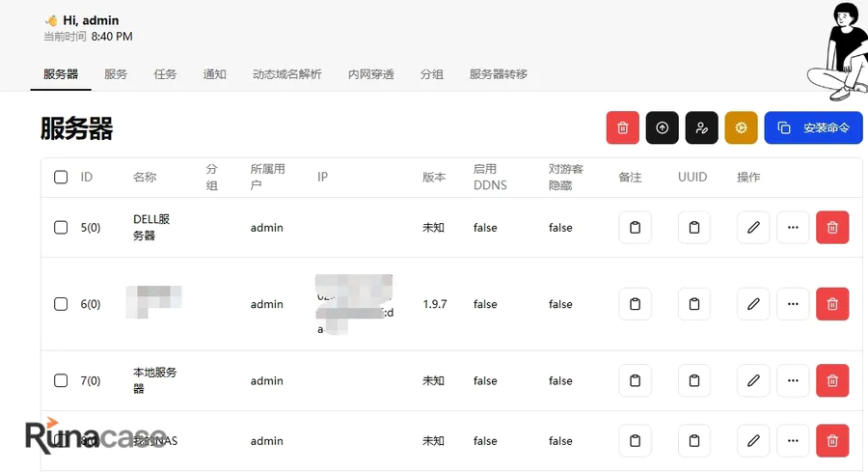Click the black user transfer icon button

[701, 127]
